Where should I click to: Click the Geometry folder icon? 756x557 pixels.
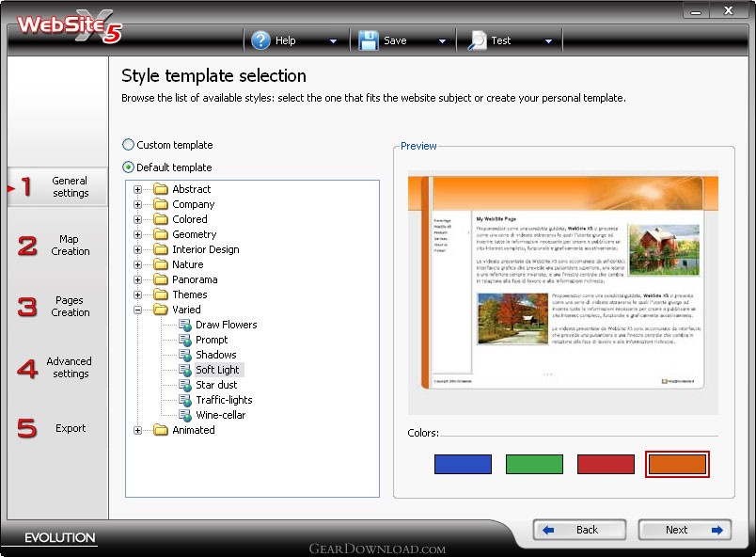pyautogui.click(x=161, y=234)
